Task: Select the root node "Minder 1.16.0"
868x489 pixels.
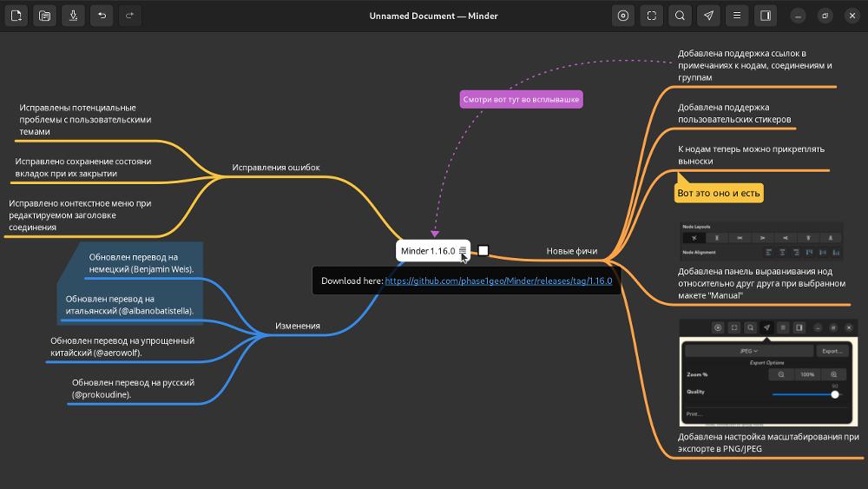Action: click(427, 251)
